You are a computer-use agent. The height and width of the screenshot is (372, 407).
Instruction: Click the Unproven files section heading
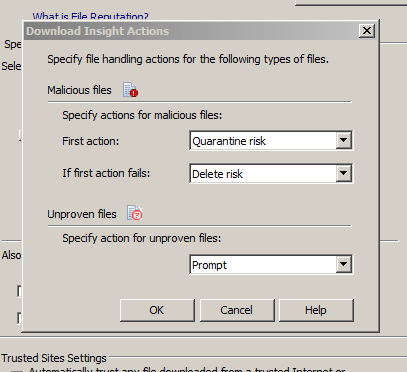click(82, 214)
